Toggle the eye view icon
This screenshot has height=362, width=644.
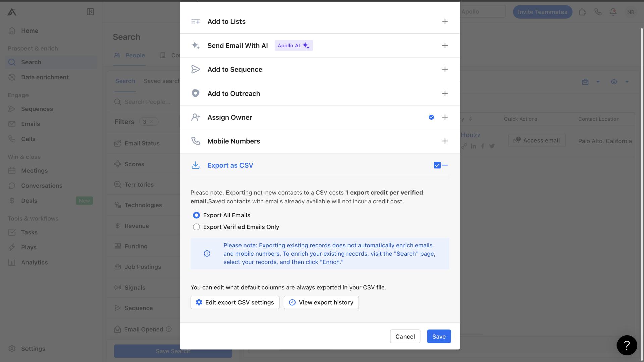pos(614,82)
